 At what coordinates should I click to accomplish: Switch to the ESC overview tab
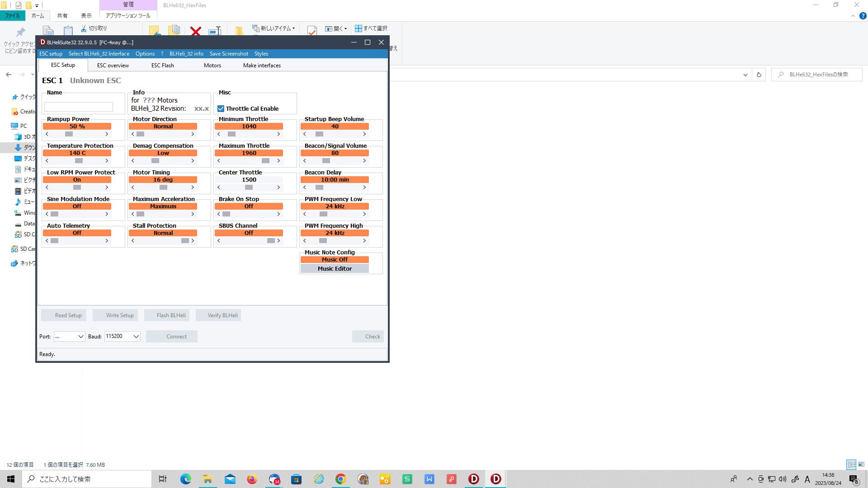(x=113, y=66)
